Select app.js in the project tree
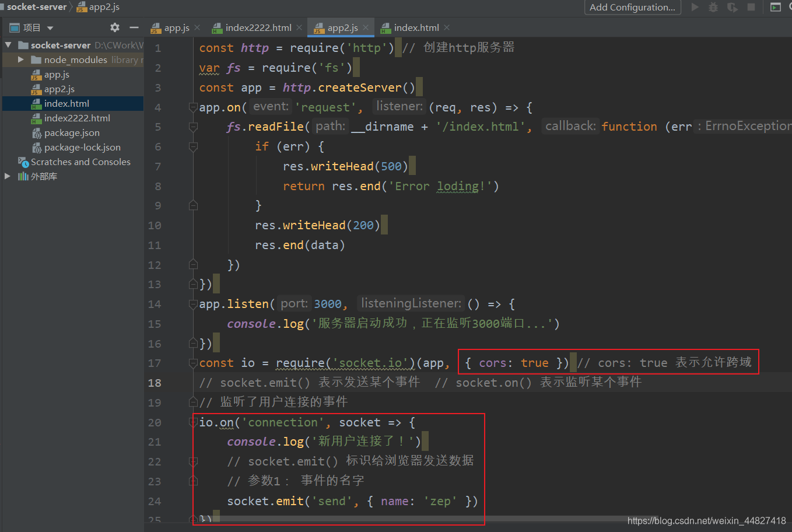 click(x=57, y=74)
